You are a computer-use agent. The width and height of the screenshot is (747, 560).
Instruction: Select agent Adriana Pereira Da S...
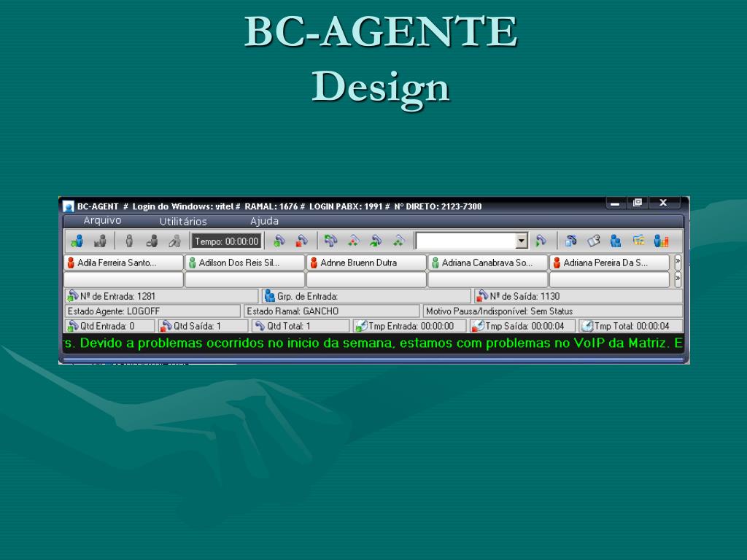point(609,262)
